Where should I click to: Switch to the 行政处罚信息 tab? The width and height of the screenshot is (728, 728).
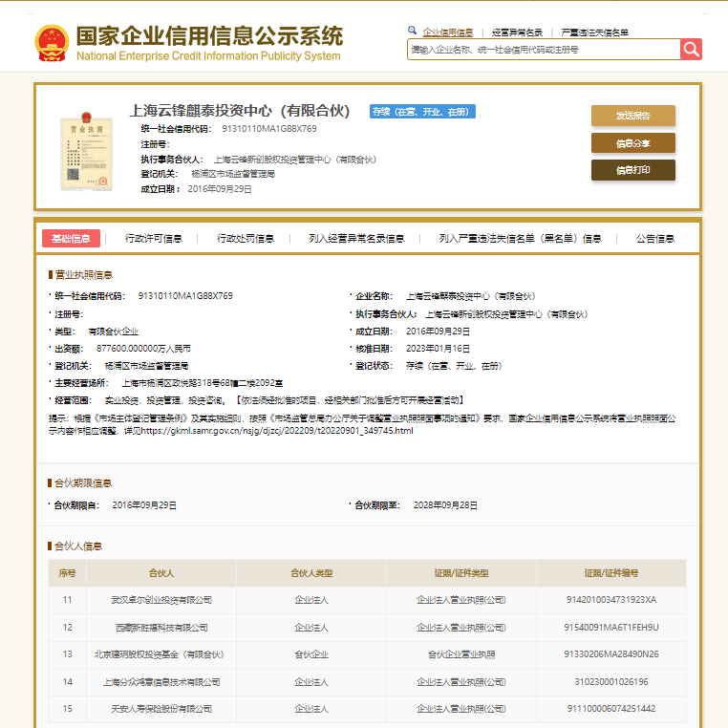point(246,238)
